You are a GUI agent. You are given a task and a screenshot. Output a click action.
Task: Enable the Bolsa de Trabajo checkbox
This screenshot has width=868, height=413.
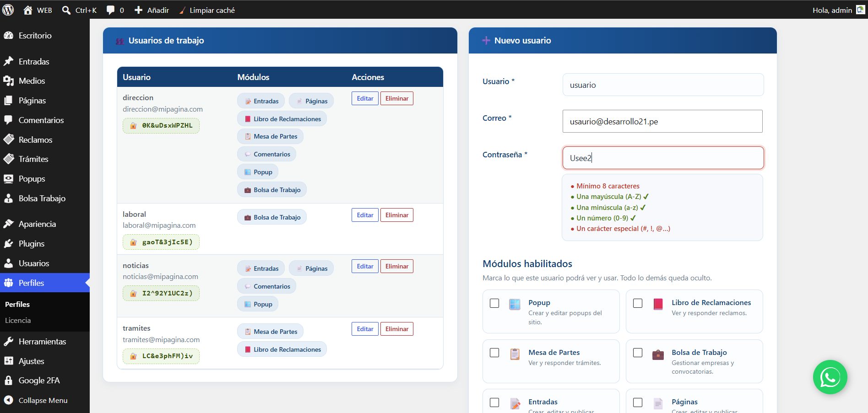638,353
